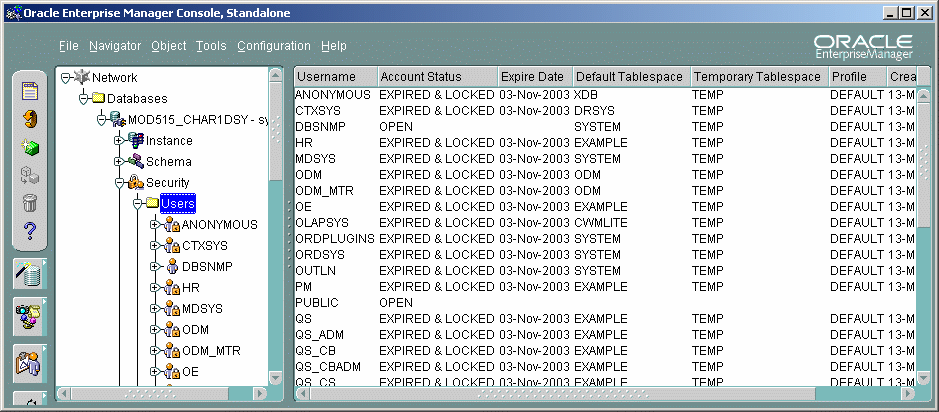939x412 pixels.
Task: Collapse the Users folder node
Action: tap(137, 204)
